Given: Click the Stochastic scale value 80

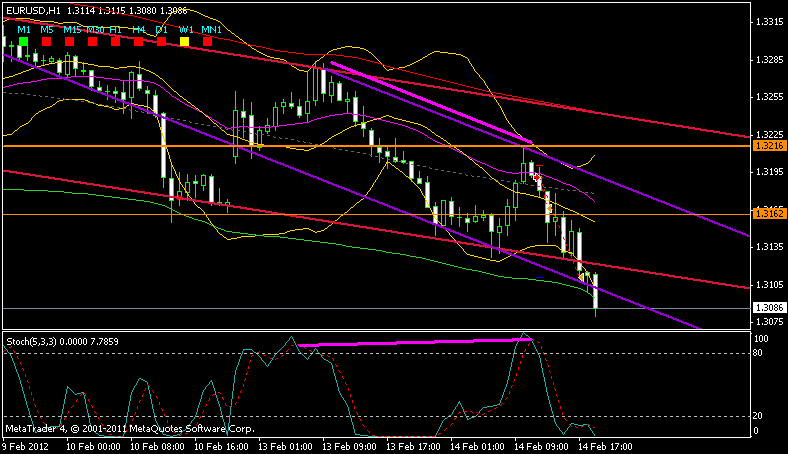Looking at the screenshot, I should pyautogui.click(x=758, y=353).
